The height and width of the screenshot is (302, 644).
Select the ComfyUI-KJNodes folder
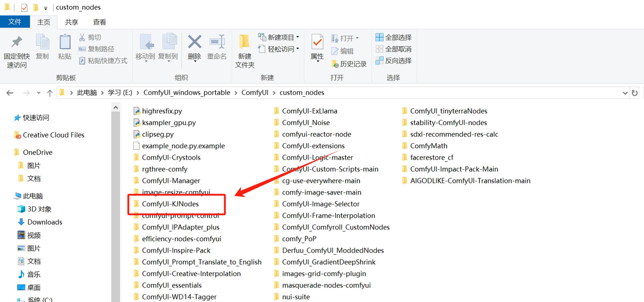point(166,204)
